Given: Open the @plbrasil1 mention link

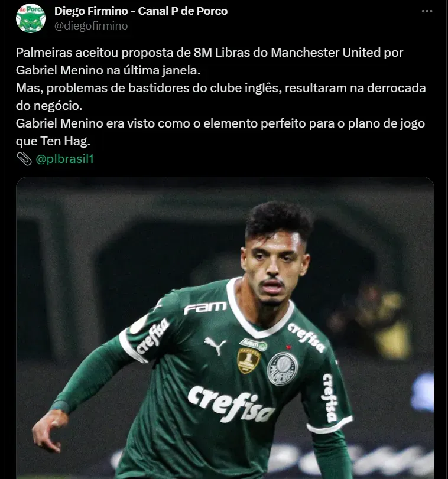Looking at the screenshot, I should [x=64, y=159].
